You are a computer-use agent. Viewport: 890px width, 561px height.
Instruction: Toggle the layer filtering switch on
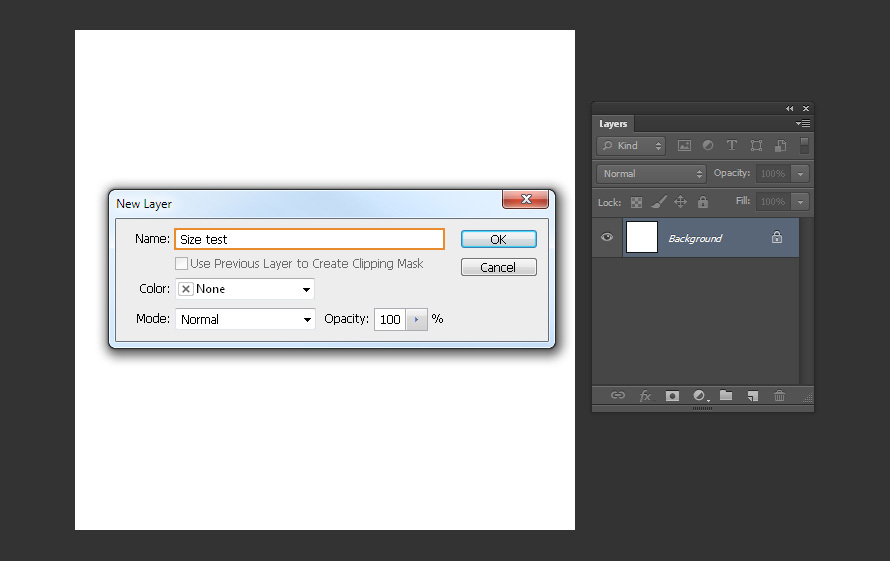pyautogui.click(x=804, y=146)
